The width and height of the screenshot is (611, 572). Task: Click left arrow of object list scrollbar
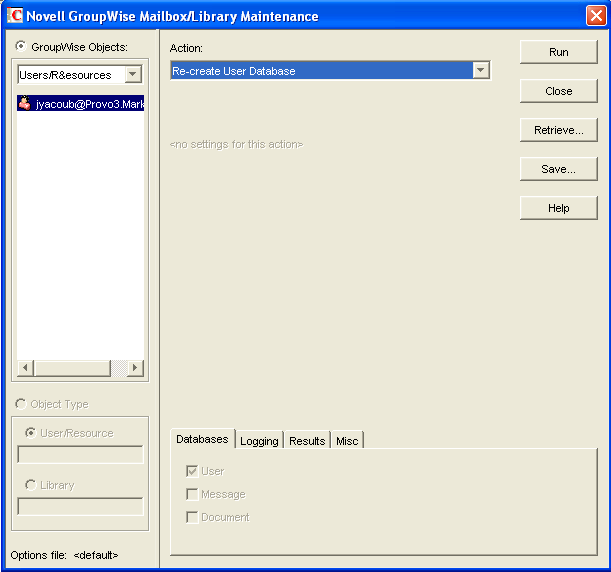coord(25,367)
